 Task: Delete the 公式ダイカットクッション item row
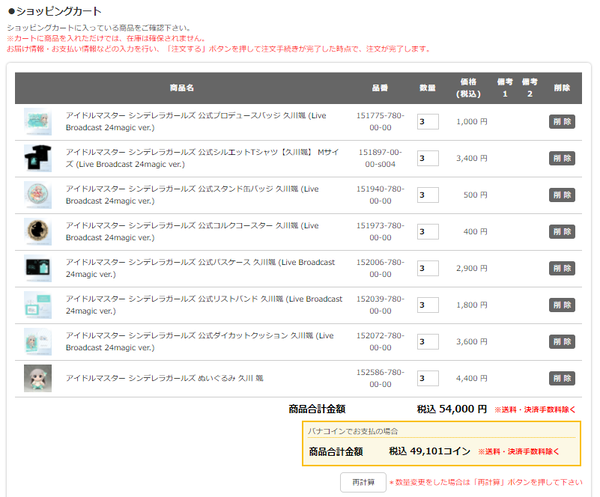point(562,342)
